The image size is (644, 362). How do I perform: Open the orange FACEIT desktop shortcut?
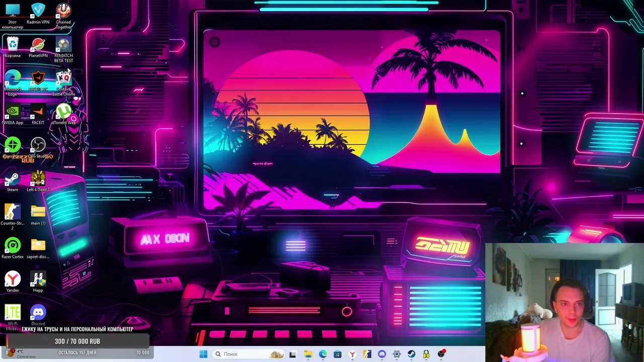click(x=38, y=114)
